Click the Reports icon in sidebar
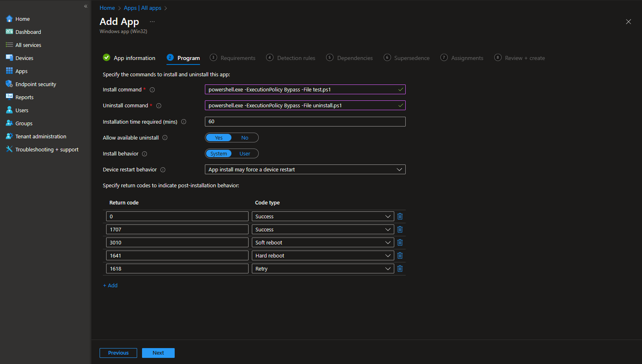The height and width of the screenshot is (364, 642). pos(9,97)
